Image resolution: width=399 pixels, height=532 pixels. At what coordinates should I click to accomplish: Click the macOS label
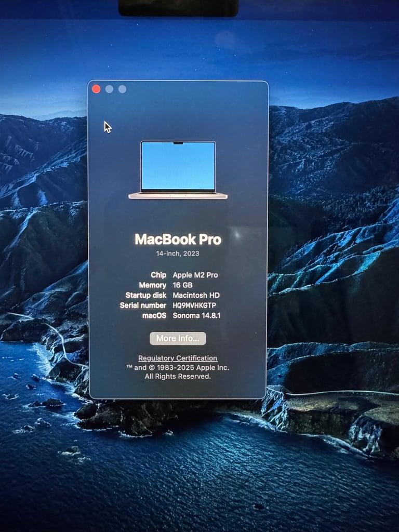pyautogui.click(x=154, y=315)
